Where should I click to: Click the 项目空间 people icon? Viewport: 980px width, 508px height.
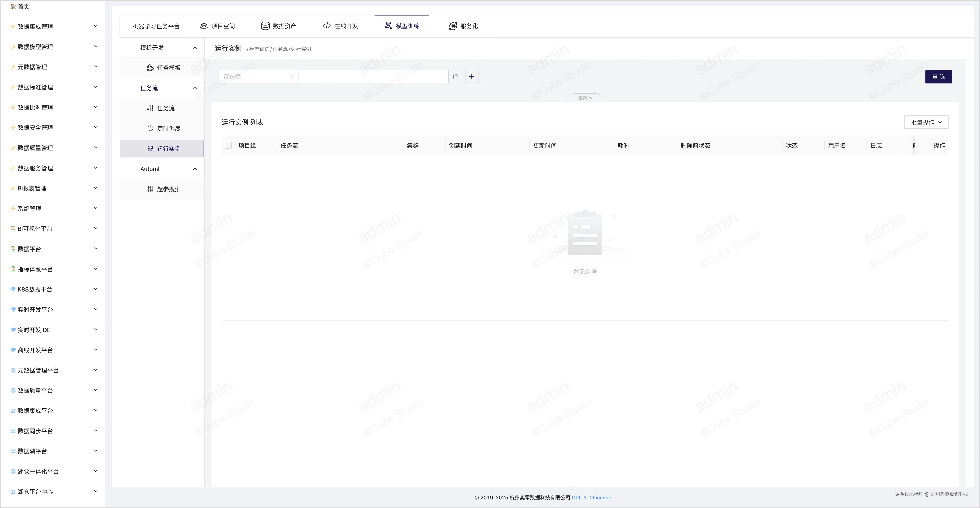204,26
